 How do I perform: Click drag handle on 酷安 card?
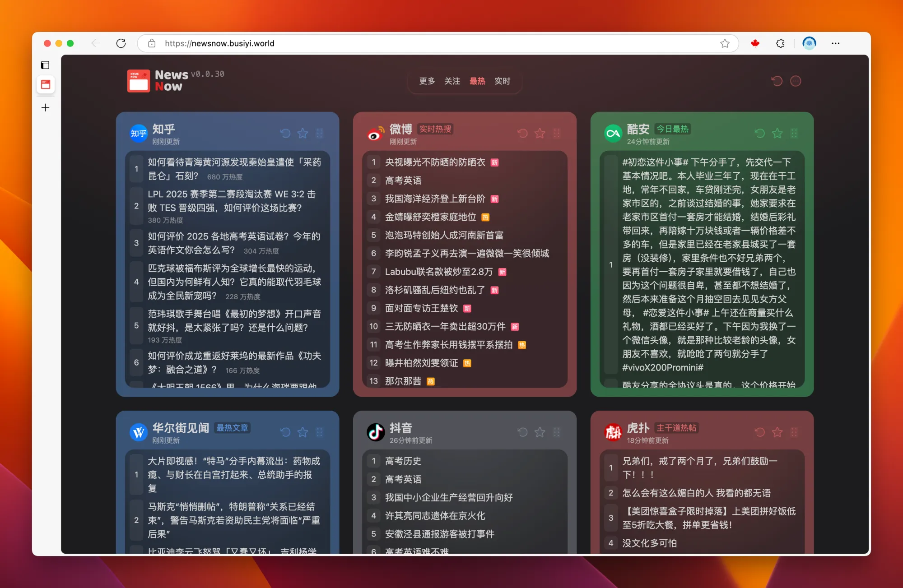[x=794, y=133]
